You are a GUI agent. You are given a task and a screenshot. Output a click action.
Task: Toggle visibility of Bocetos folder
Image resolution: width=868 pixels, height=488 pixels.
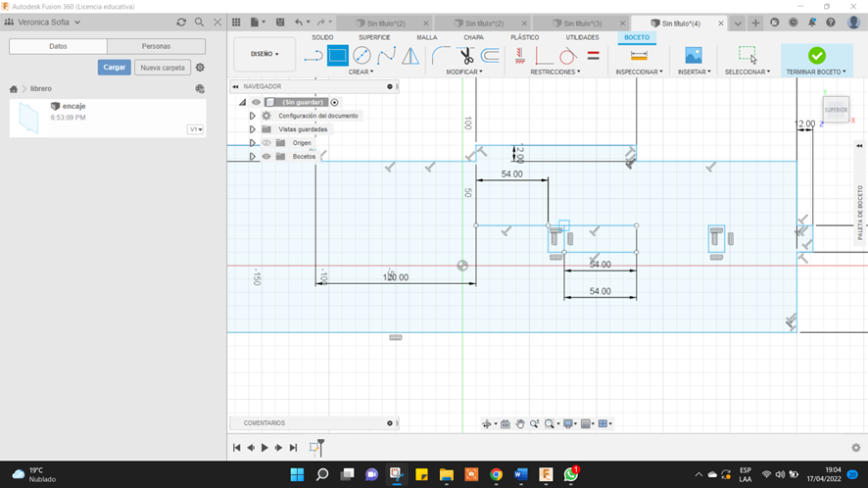(266, 156)
